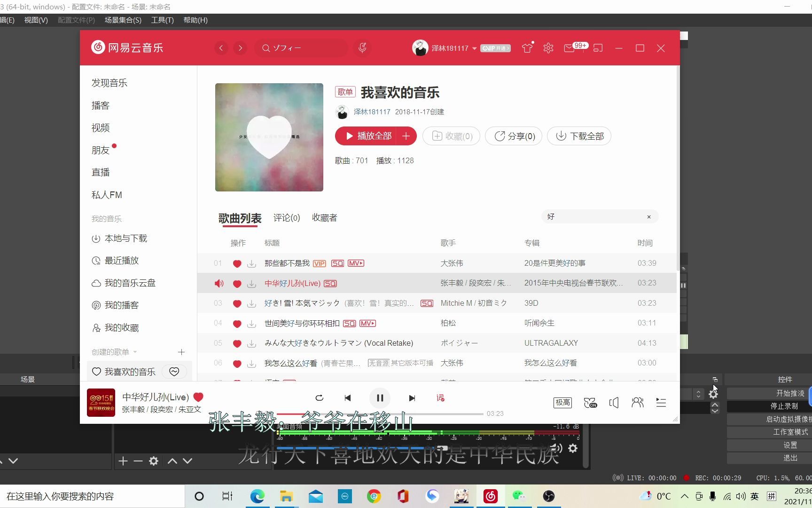Image resolution: width=812 pixels, height=508 pixels.
Task: Click OBS 停止录制 button
Action: click(x=769, y=406)
